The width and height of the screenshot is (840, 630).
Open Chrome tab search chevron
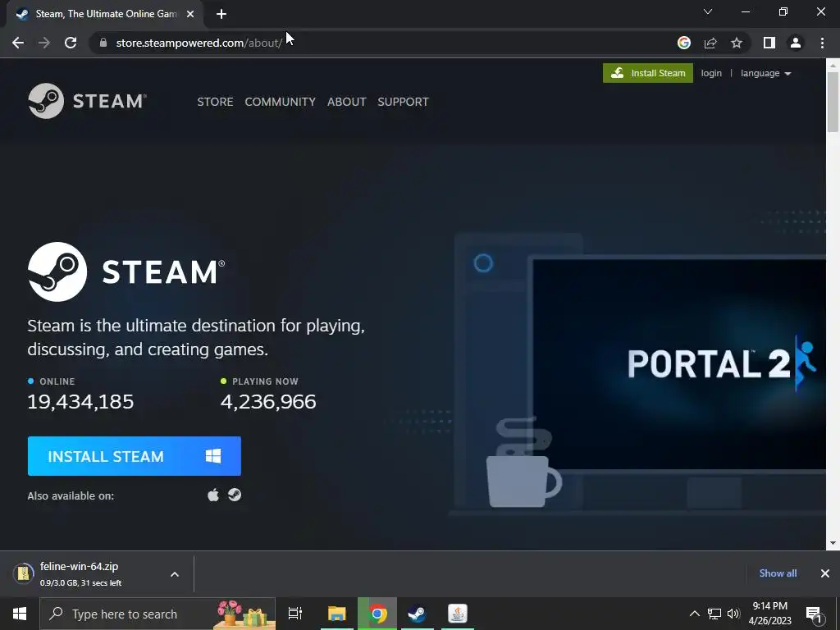click(x=708, y=11)
